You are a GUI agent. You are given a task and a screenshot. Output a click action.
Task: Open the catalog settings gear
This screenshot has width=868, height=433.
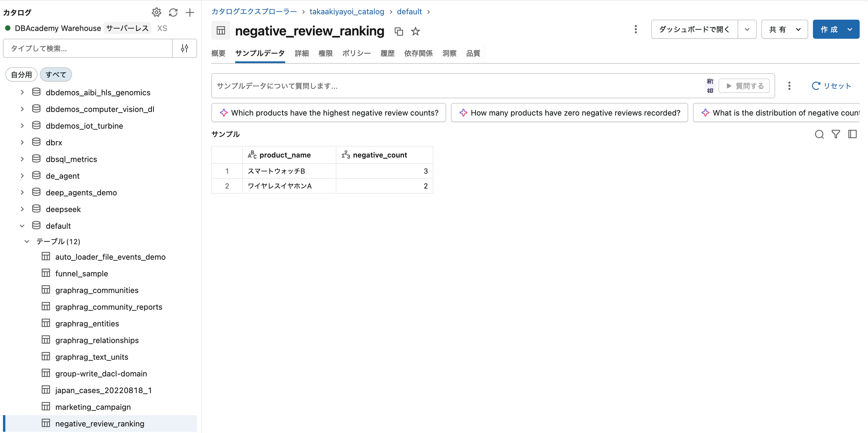(x=156, y=12)
